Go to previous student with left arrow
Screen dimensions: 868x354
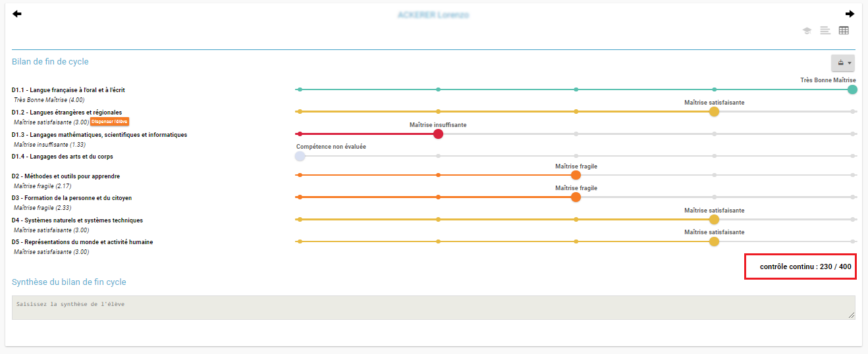click(x=17, y=14)
